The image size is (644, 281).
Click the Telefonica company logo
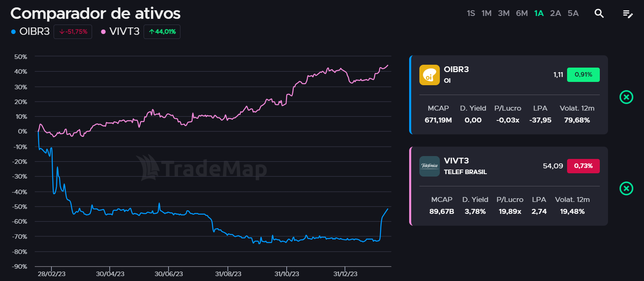pyautogui.click(x=430, y=166)
